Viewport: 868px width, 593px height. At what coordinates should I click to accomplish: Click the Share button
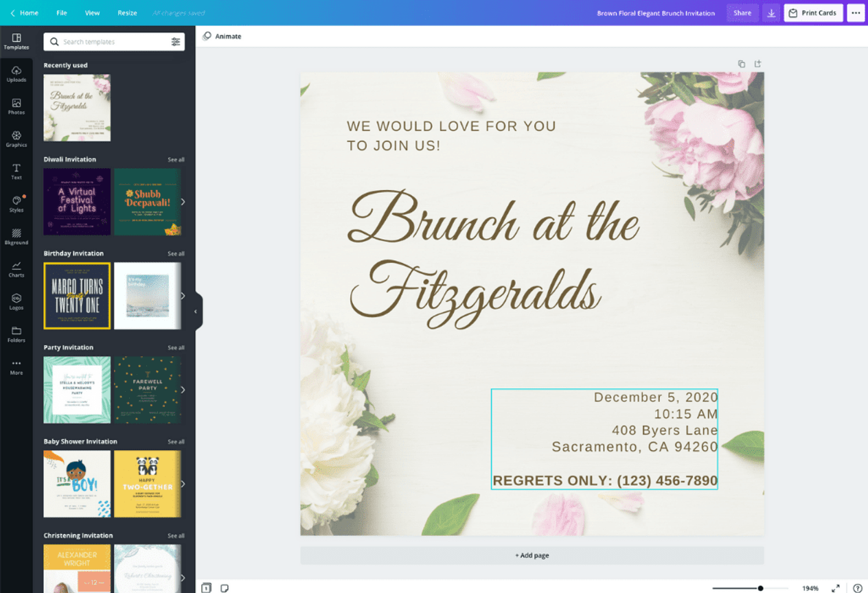tap(742, 13)
